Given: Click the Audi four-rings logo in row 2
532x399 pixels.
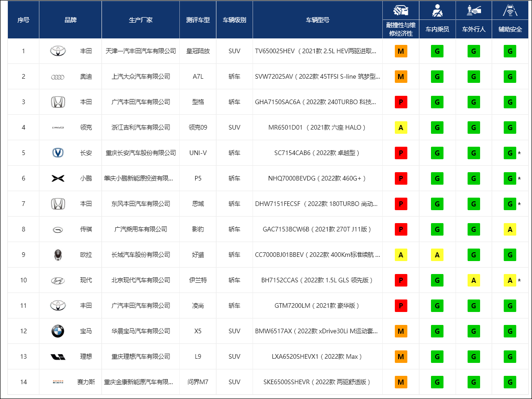Looking at the screenshot, I should (57, 77).
